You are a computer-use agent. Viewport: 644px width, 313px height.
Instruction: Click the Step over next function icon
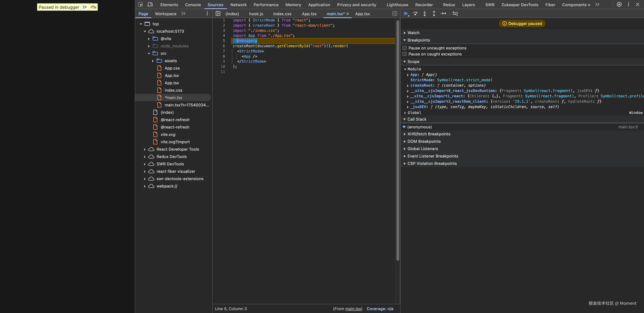tap(415, 14)
